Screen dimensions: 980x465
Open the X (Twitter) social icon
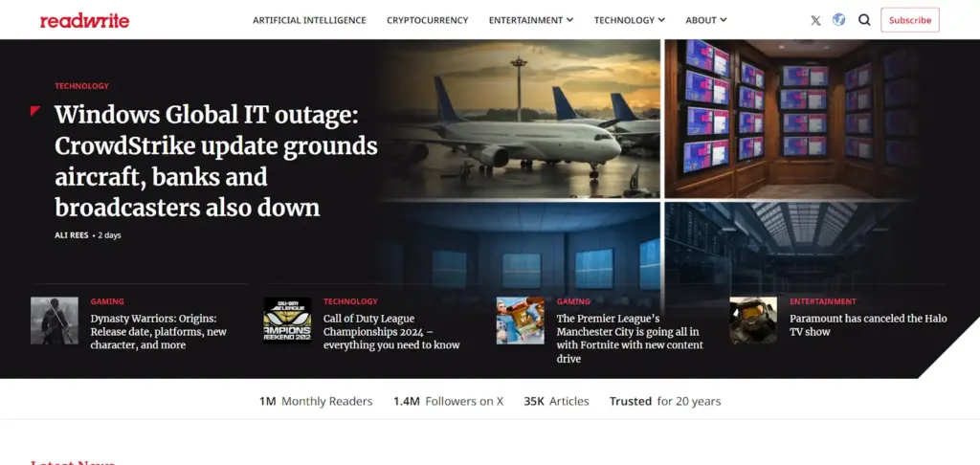point(815,20)
